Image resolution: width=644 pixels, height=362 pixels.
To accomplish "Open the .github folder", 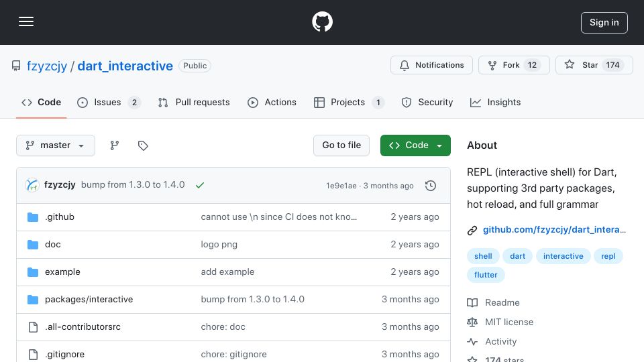I will [x=60, y=217].
